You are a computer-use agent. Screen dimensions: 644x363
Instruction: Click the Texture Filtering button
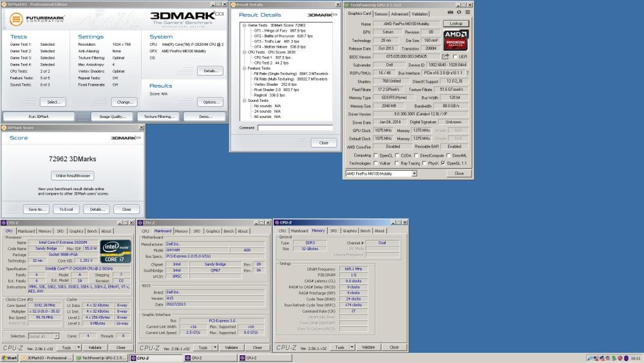tap(158, 117)
